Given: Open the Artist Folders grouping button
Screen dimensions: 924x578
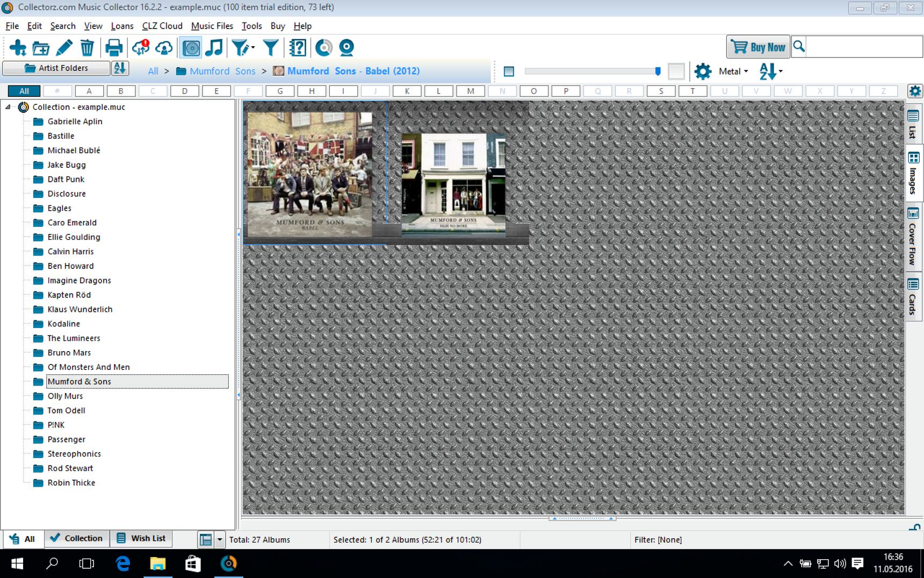Looking at the screenshot, I should [x=56, y=68].
